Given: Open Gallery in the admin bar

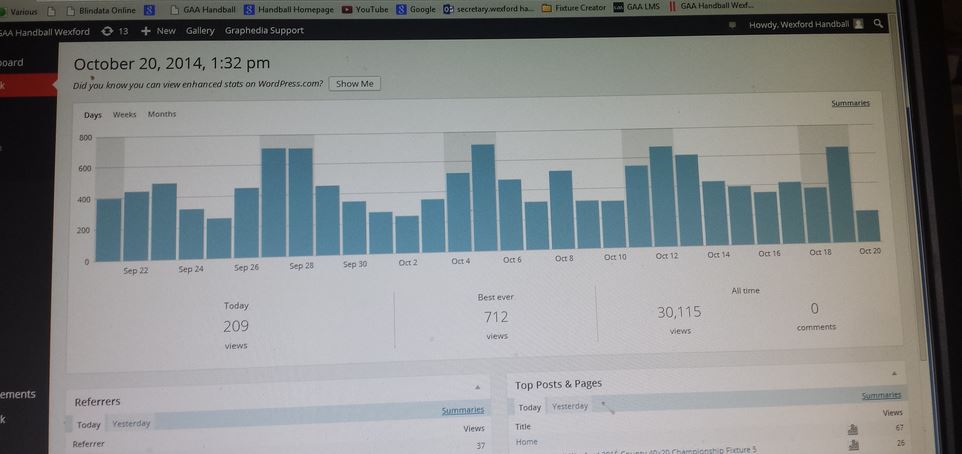Looking at the screenshot, I should tap(200, 31).
